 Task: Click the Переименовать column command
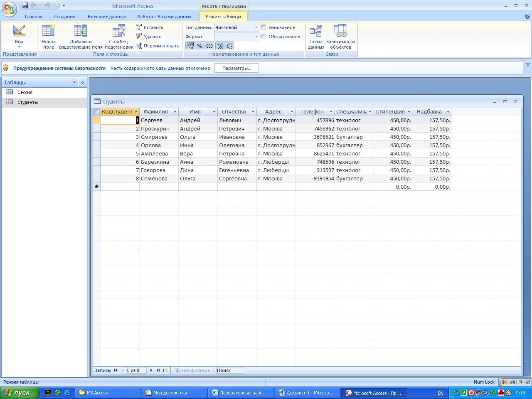[158, 46]
